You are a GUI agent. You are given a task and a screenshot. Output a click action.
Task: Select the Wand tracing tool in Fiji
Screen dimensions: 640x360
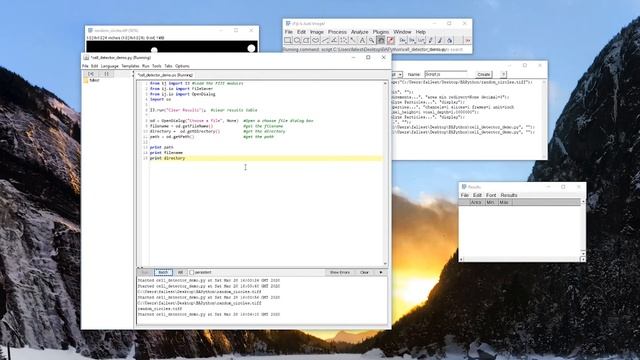click(x=353, y=40)
